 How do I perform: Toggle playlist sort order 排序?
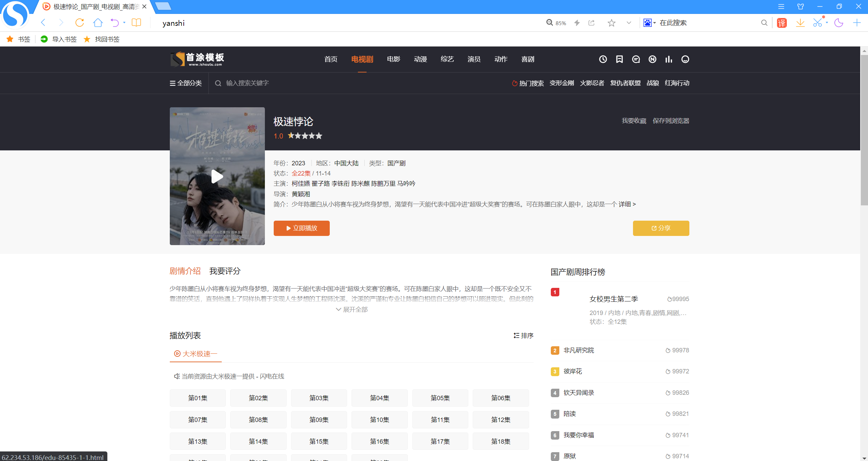pyautogui.click(x=523, y=335)
